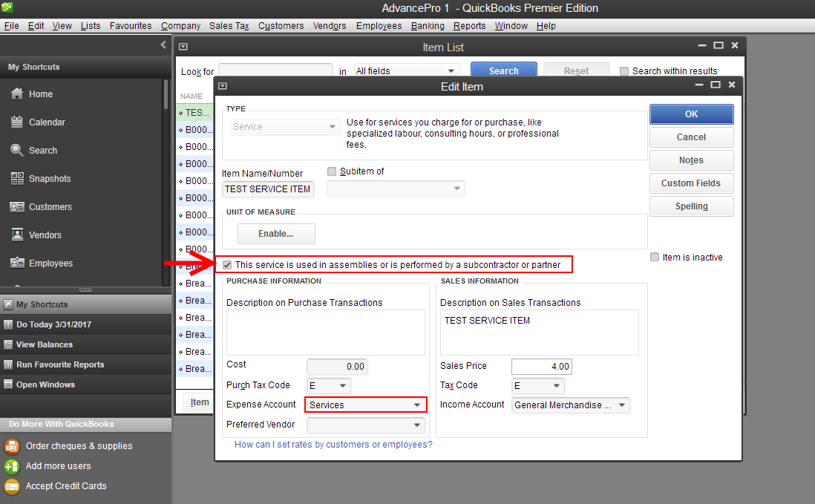Click the Accept Credit Cards icon
The height and width of the screenshot is (504, 815).
pyautogui.click(x=12, y=486)
